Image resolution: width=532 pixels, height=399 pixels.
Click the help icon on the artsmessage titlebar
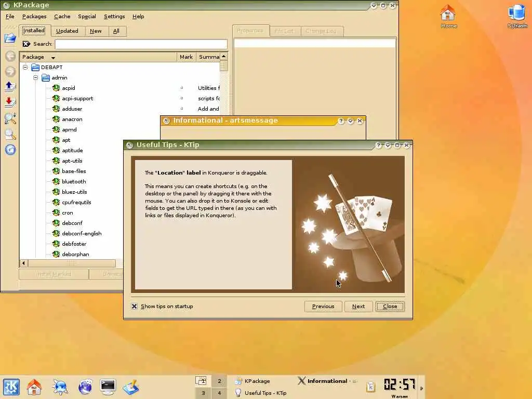[x=341, y=121]
